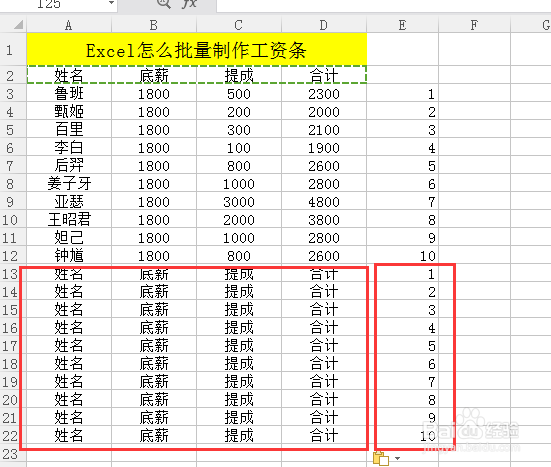Screen dimensions: 551x467
Task: Click cell '提成' in row 2
Action: click(x=239, y=76)
